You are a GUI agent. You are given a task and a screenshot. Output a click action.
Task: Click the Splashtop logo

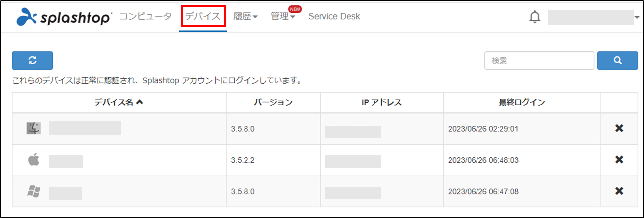point(64,17)
